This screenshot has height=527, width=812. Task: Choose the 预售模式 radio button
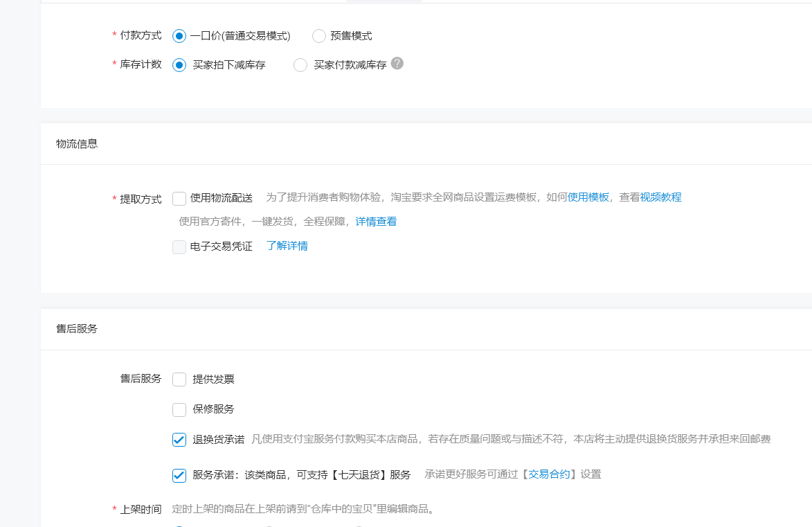point(319,36)
